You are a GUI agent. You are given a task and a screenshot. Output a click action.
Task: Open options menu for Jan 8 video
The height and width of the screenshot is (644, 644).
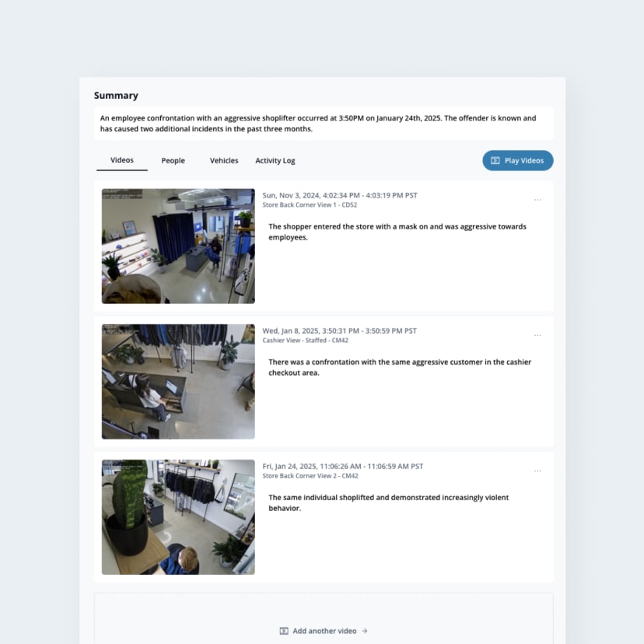(537, 335)
